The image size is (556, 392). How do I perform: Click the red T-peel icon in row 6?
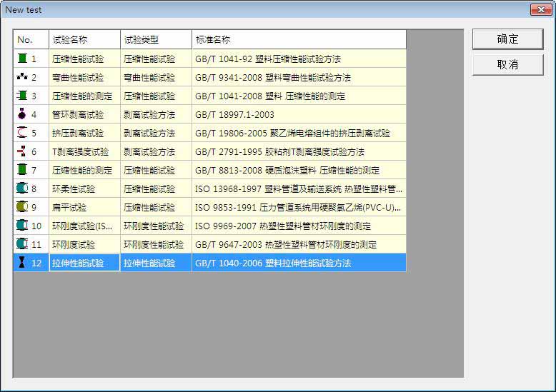pos(22,152)
